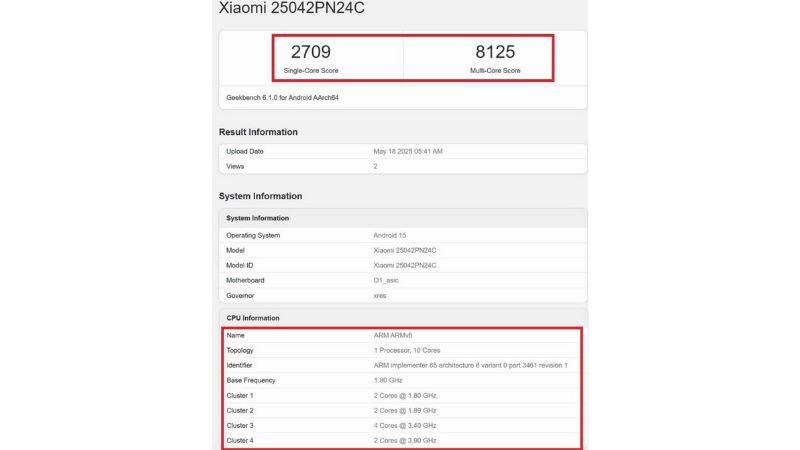Select the Upload Date label

tap(245, 152)
